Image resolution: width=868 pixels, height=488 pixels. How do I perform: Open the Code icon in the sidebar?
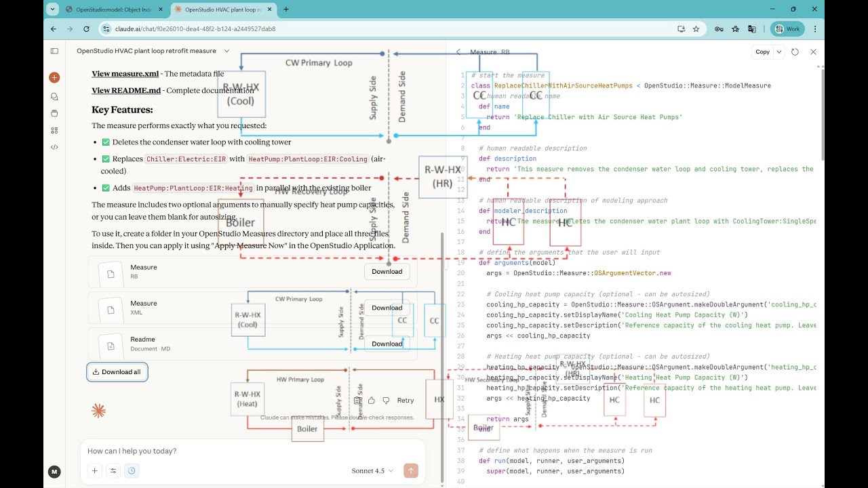tap(54, 147)
